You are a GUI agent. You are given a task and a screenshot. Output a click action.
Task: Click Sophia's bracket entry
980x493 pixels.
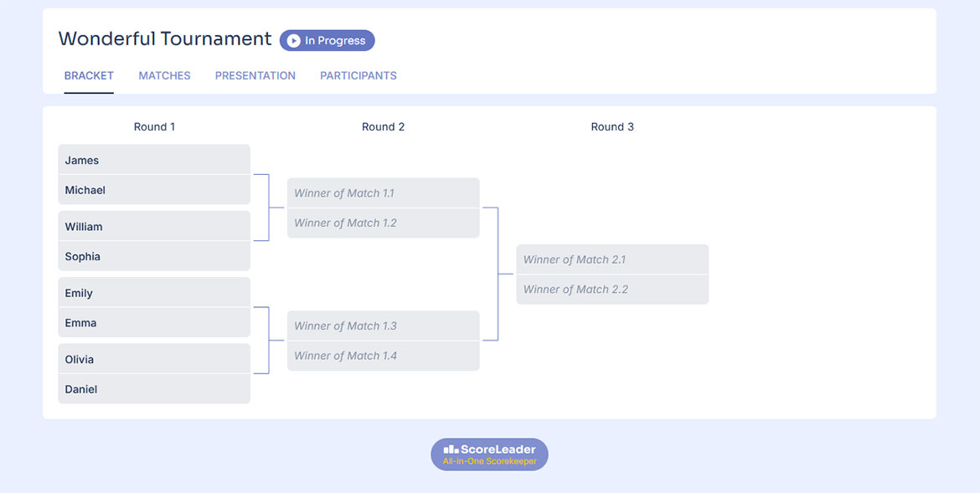click(x=154, y=256)
